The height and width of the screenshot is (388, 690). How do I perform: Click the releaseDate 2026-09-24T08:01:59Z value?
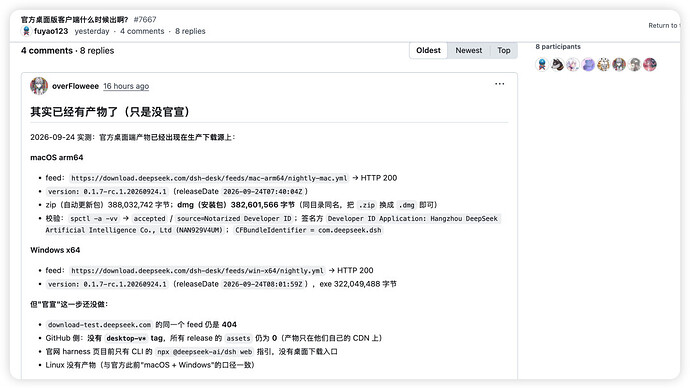click(263, 284)
